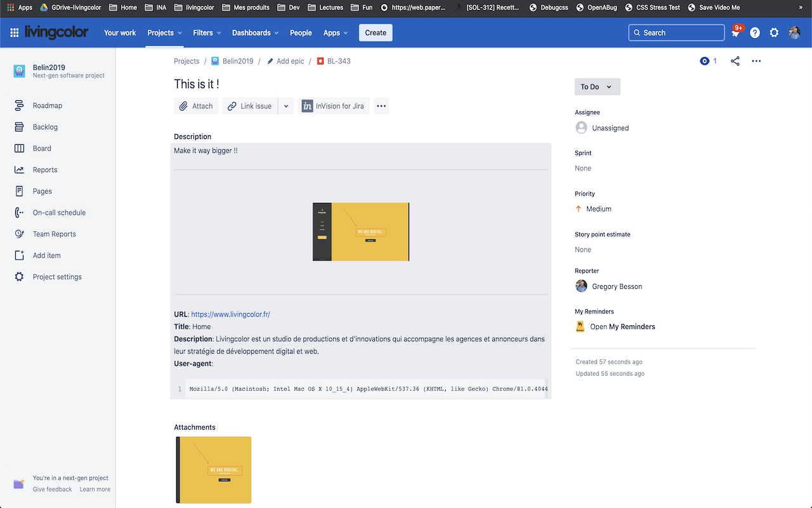This screenshot has height=508, width=812.
Task: Open the To Do status dropdown
Action: (597, 87)
